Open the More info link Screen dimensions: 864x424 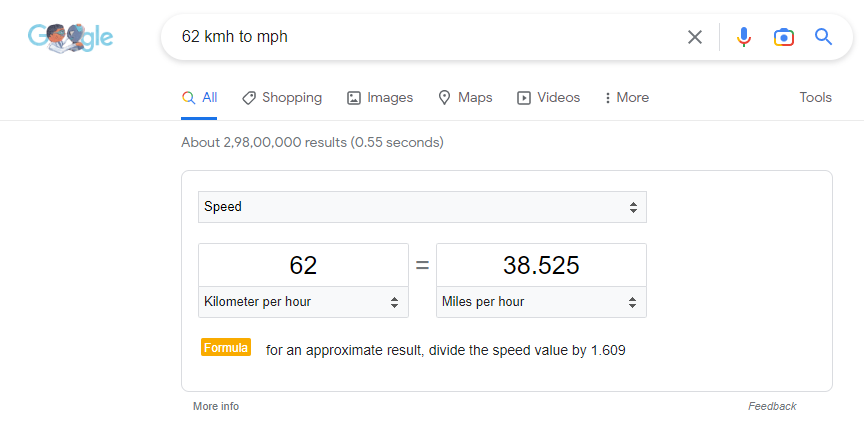[x=216, y=406]
